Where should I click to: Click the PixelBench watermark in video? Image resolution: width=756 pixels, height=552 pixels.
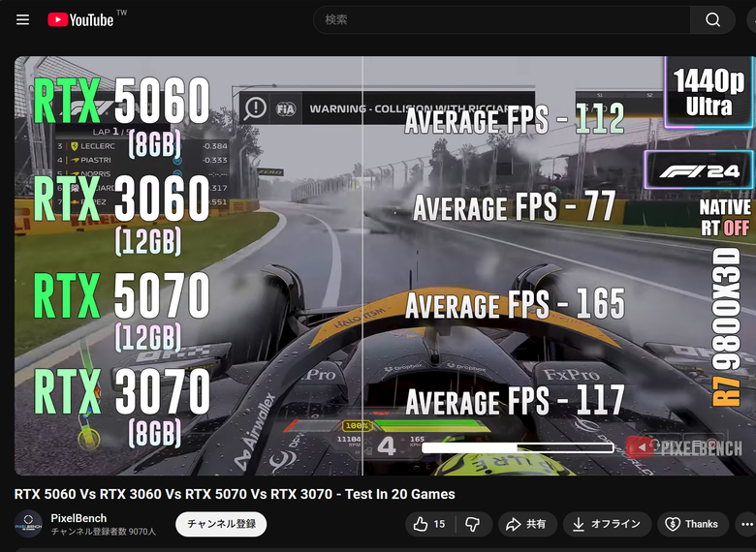pyautogui.click(x=684, y=448)
